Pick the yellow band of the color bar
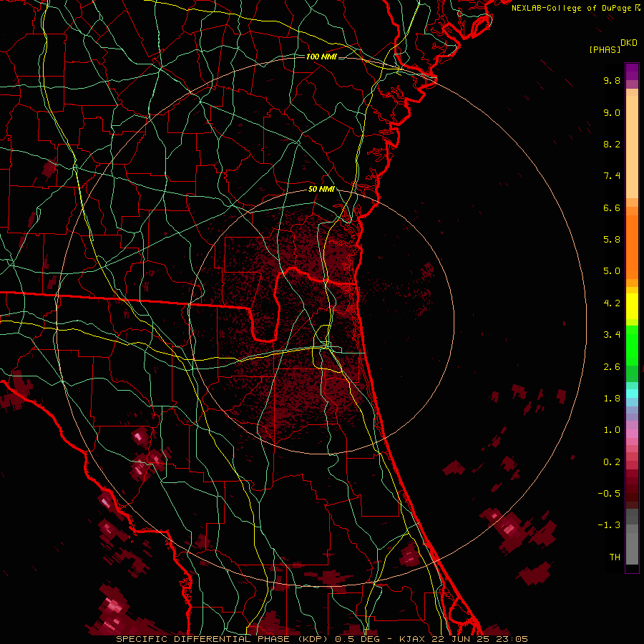Screen dimensions: 644x644 (x=632, y=306)
